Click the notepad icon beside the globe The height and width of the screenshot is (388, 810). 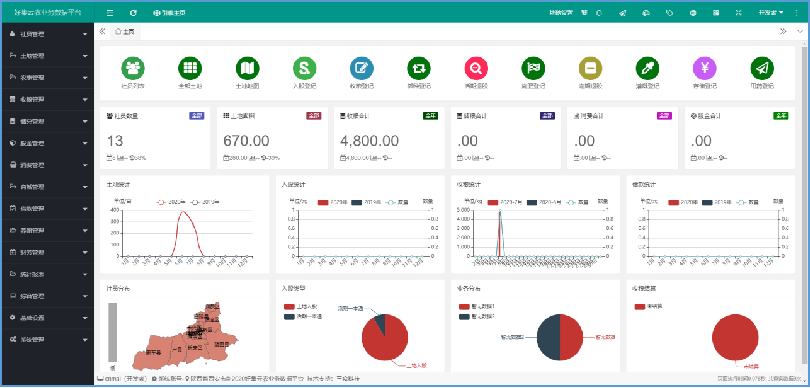(x=716, y=12)
